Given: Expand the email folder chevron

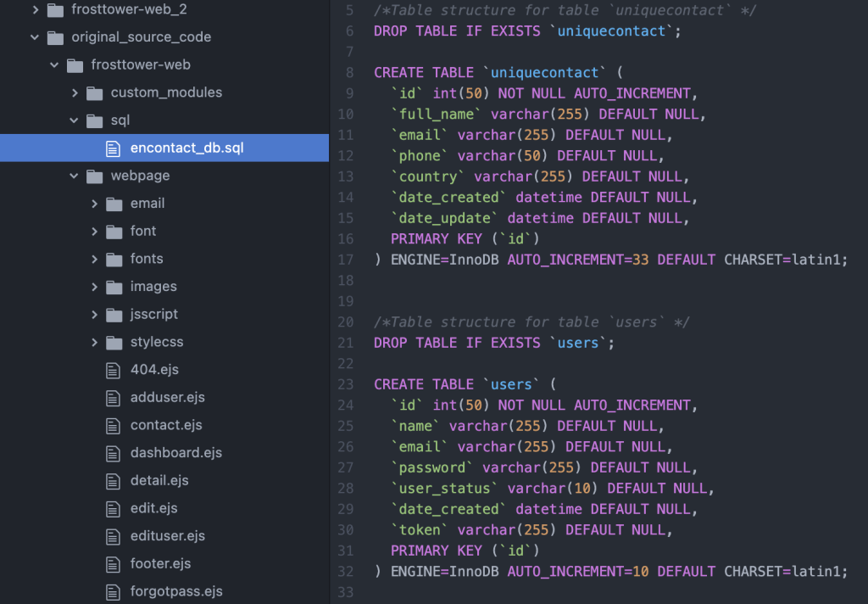Looking at the screenshot, I should tap(94, 204).
